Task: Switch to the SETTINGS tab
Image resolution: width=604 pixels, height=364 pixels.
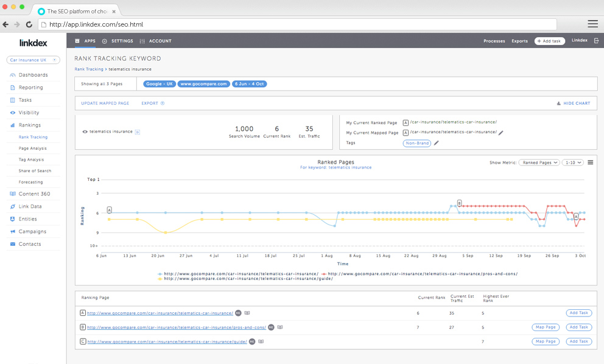Action: click(118, 41)
